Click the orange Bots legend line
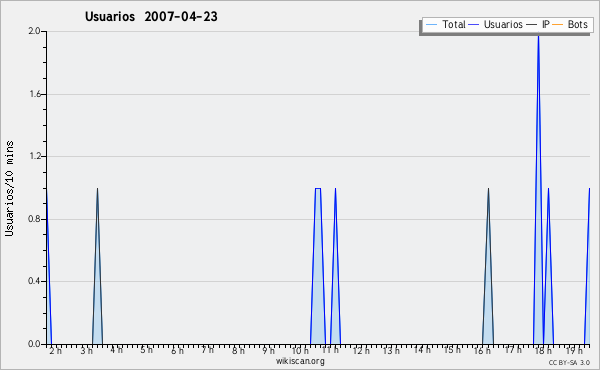The height and width of the screenshot is (370, 600). coord(558,25)
